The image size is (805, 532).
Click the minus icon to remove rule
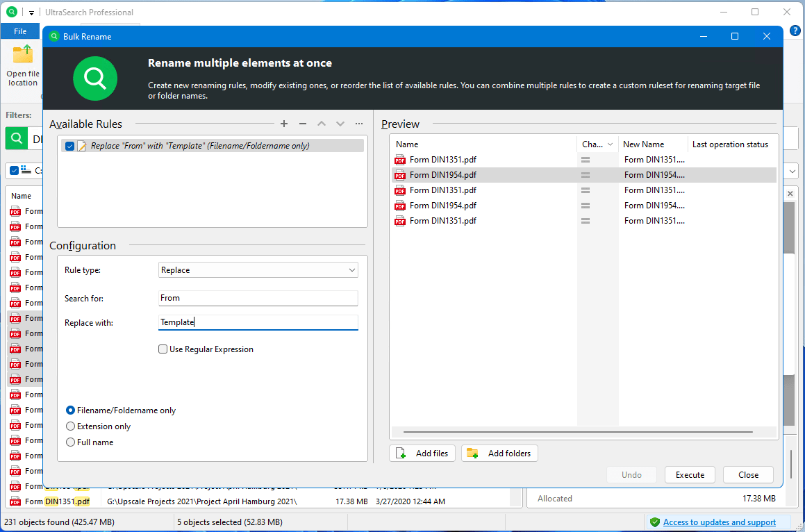click(303, 124)
